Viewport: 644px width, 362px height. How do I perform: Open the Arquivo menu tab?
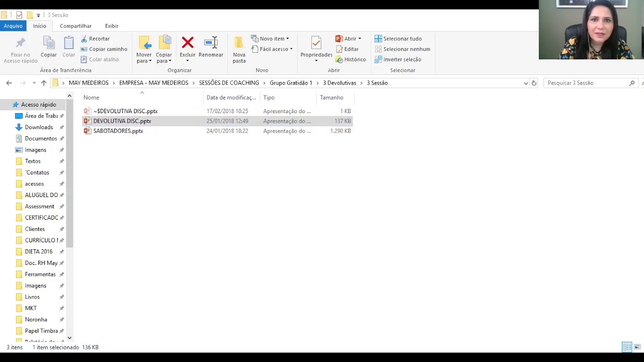pyautogui.click(x=13, y=26)
